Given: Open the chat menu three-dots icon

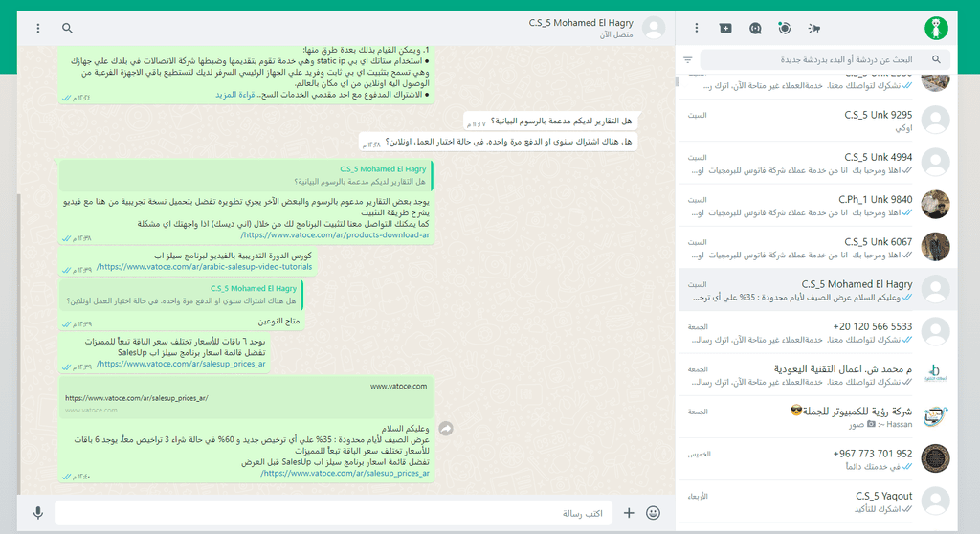Looking at the screenshot, I should [38, 28].
